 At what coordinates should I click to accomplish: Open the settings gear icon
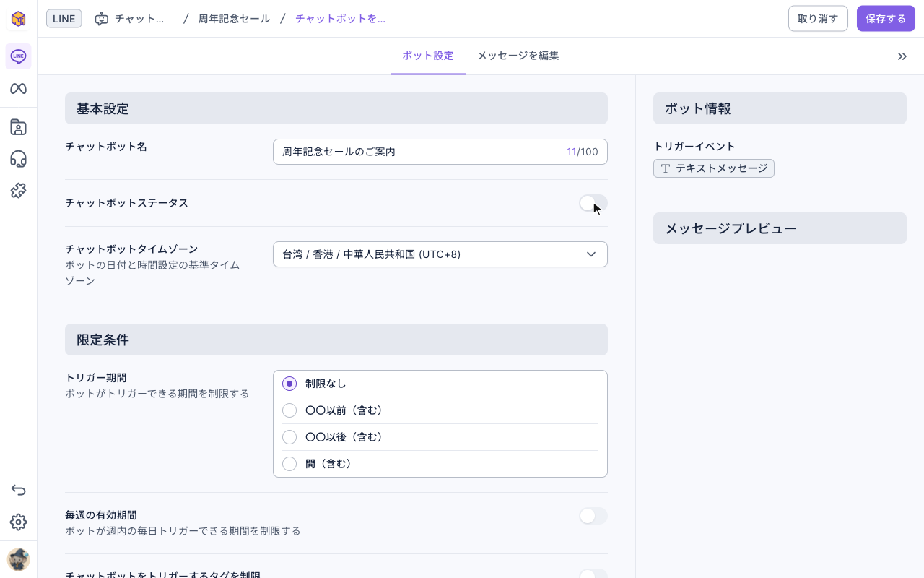[18, 522]
